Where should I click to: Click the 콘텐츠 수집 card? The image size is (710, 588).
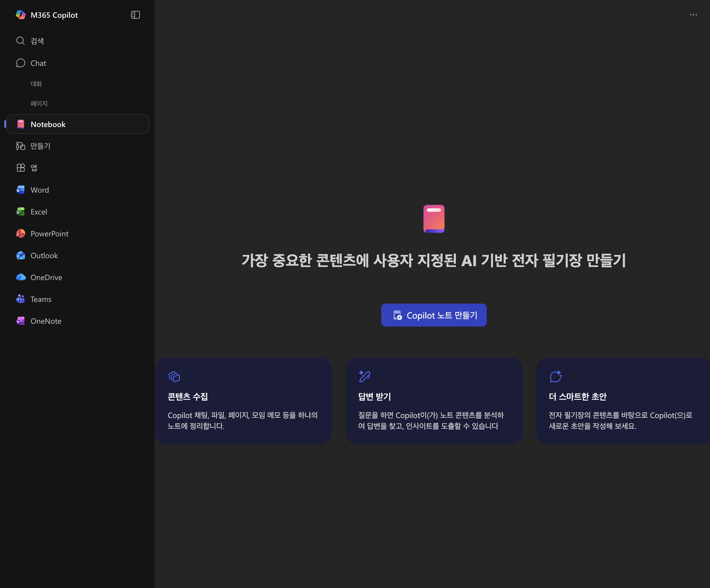click(243, 401)
